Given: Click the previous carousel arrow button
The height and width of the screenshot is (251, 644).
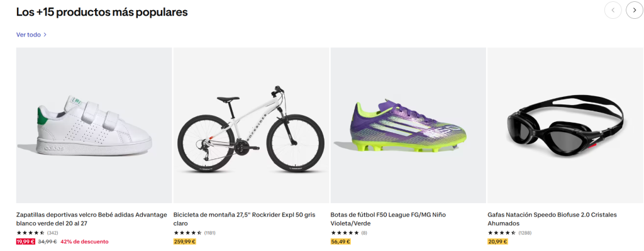Looking at the screenshot, I should tap(613, 10).
